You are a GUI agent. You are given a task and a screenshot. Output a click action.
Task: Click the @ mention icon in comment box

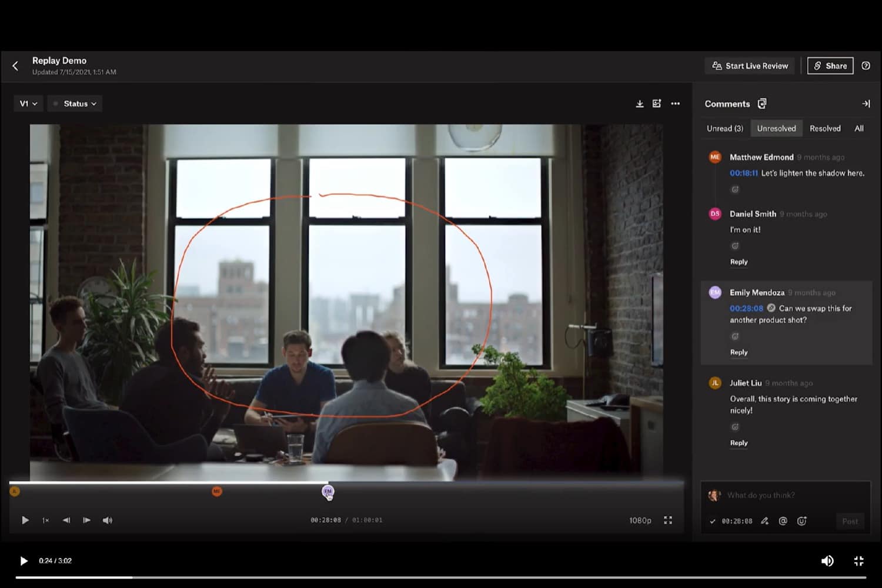click(783, 521)
